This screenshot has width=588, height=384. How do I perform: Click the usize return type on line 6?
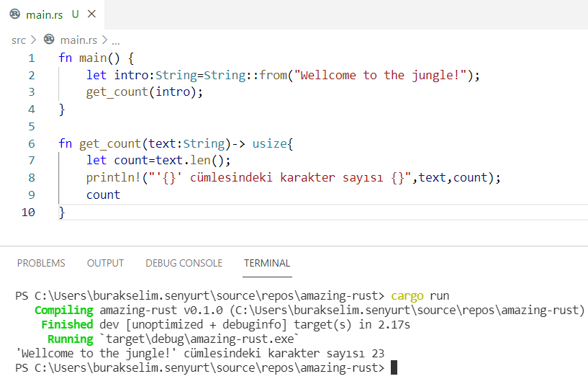coord(270,143)
